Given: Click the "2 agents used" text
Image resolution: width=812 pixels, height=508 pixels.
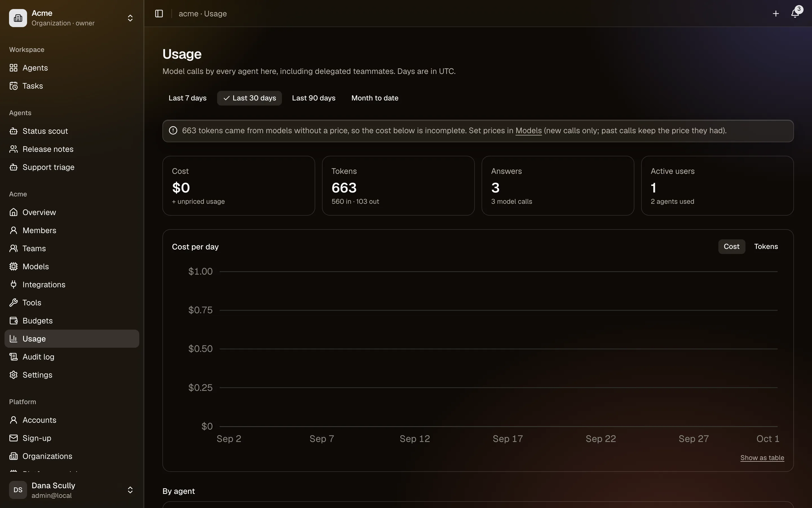Looking at the screenshot, I should coord(672,202).
